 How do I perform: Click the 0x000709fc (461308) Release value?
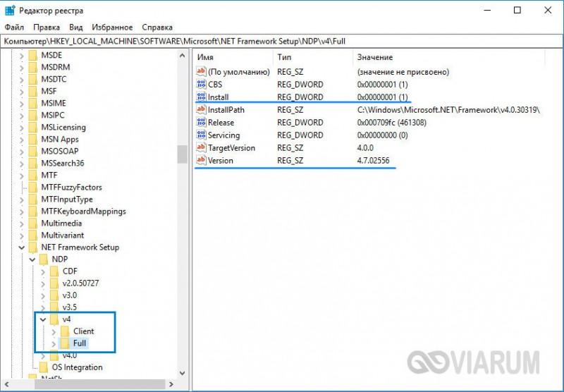coord(392,123)
